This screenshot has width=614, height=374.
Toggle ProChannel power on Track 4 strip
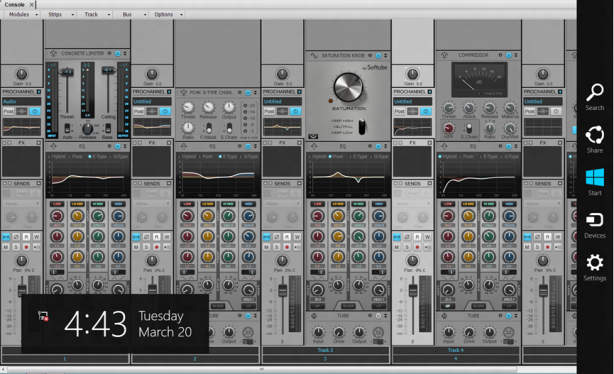[426, 112]
